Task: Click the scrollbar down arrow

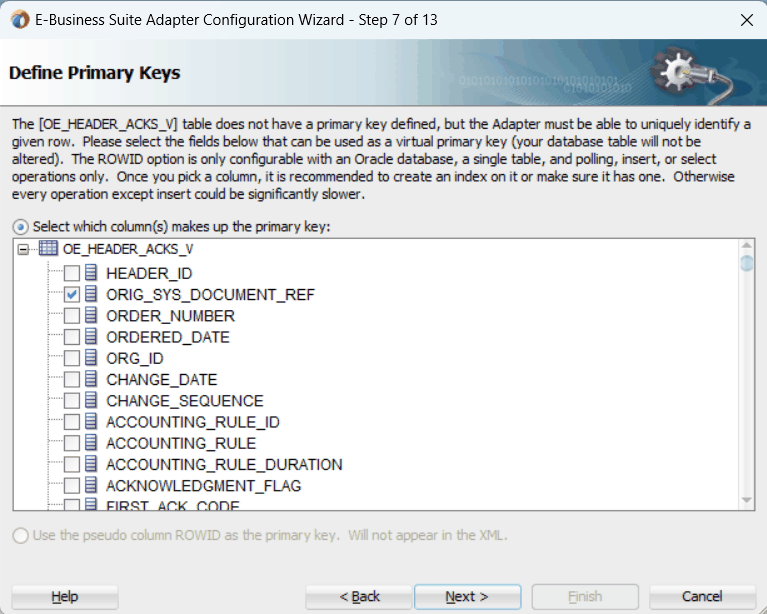Action: [746, 500]
